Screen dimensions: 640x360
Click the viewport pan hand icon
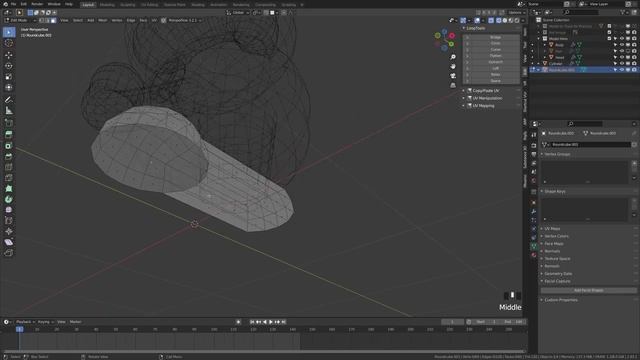pos(453,67)
